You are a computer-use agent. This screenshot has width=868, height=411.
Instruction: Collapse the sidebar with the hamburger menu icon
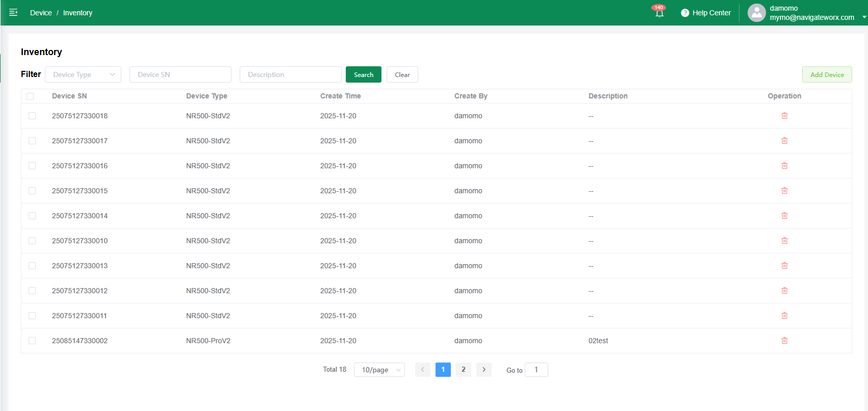pos(13,13)
